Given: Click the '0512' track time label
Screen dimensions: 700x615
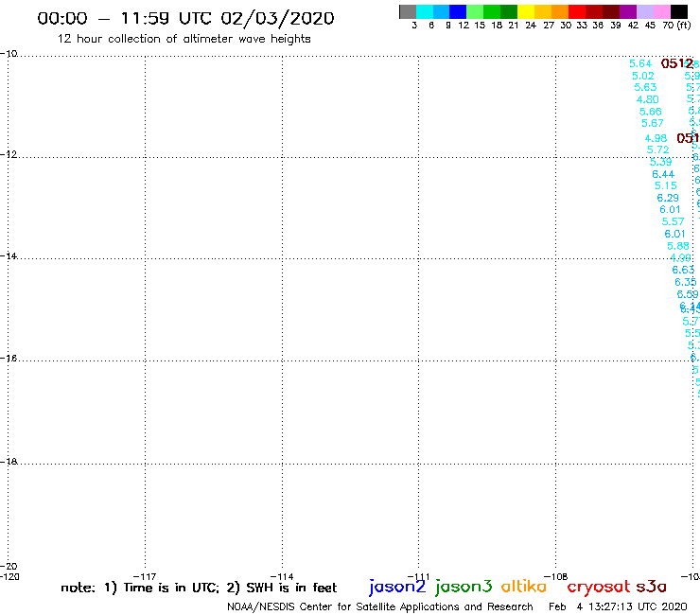Looking at the screenshot, I should (676, 64).
